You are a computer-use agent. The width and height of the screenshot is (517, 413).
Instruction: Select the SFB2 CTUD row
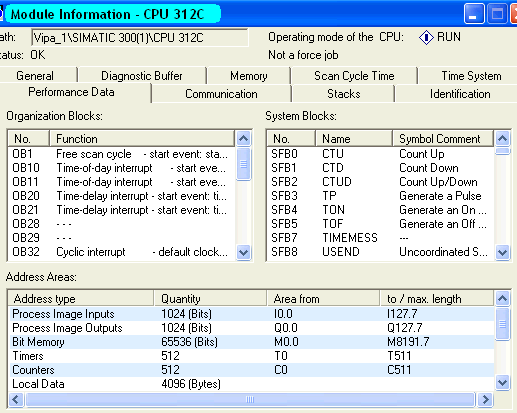pyautogui.click(x=380, y=182)
